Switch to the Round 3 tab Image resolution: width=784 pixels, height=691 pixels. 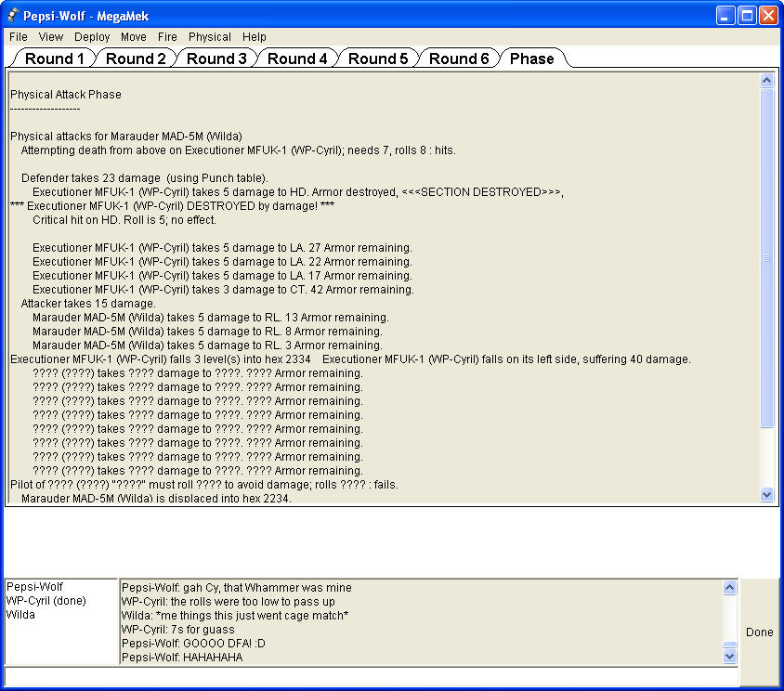tap(216, 59)
